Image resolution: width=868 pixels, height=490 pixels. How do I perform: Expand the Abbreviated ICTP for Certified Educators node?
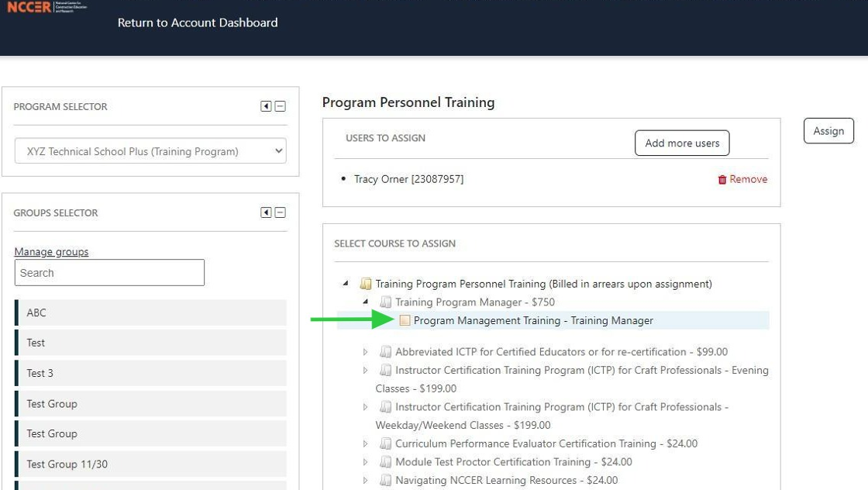366,352
